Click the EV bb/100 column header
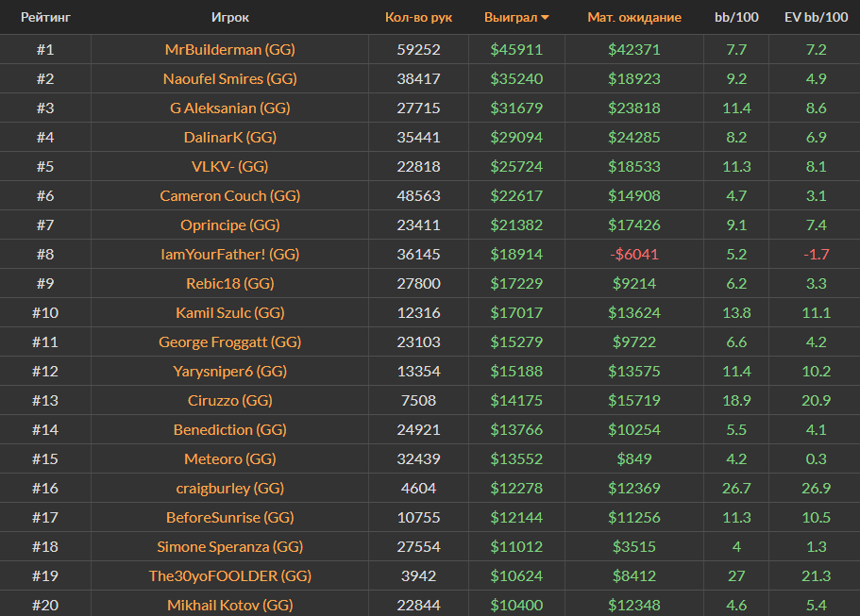 pos(814,17)
